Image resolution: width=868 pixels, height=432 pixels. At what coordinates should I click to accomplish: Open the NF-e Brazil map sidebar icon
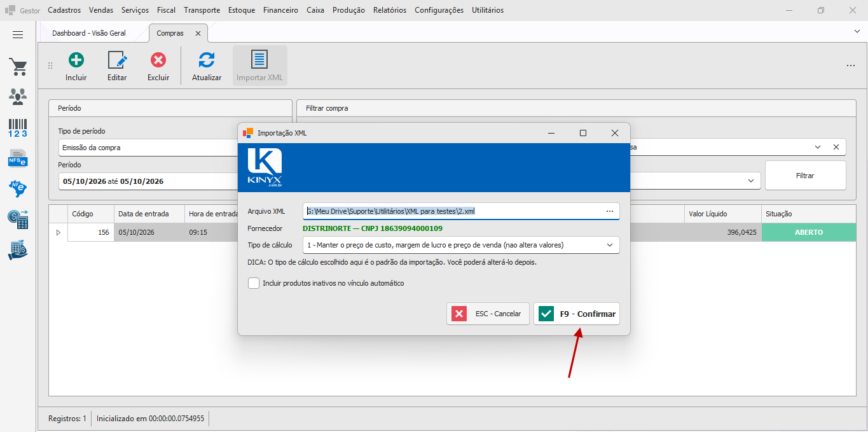pyautogui.click(x=18, y=188)
